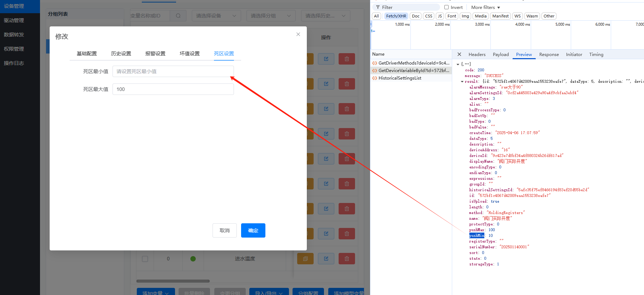Select the All request type filter

pyautogui.click(x=376, y=16)
